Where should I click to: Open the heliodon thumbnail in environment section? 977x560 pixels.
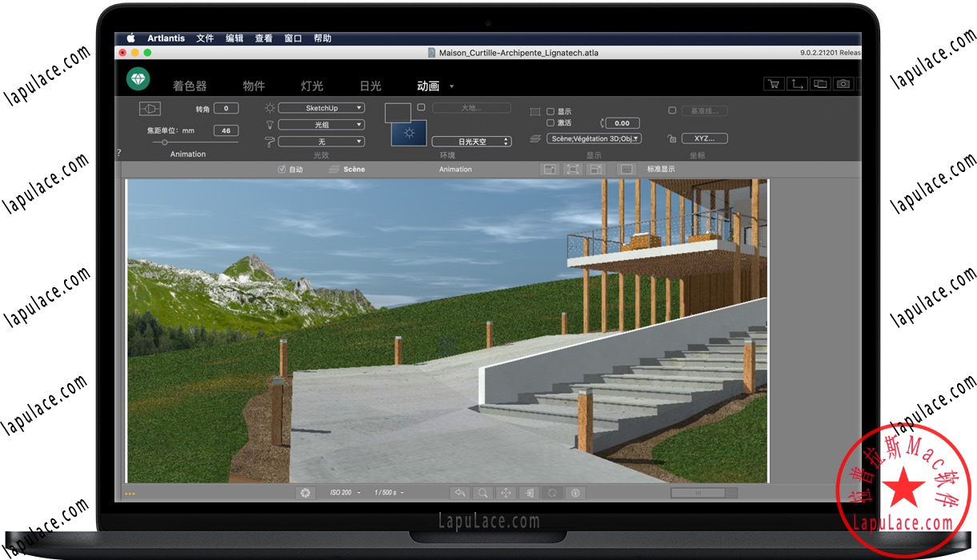(408, 134)
